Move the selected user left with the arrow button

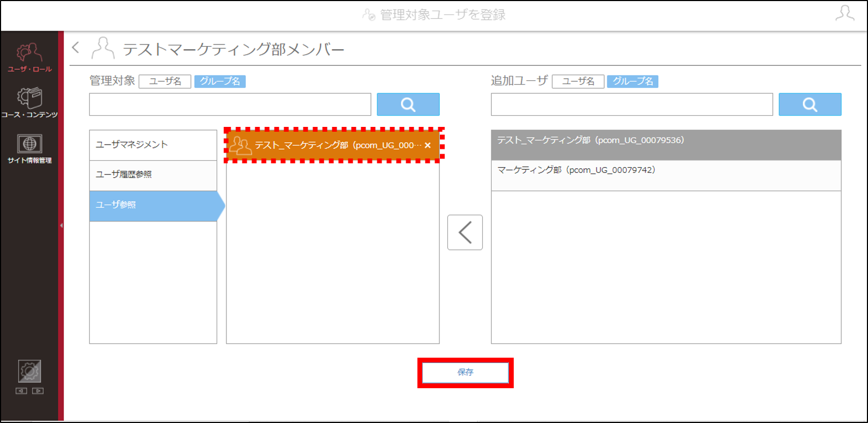[465, 232]
